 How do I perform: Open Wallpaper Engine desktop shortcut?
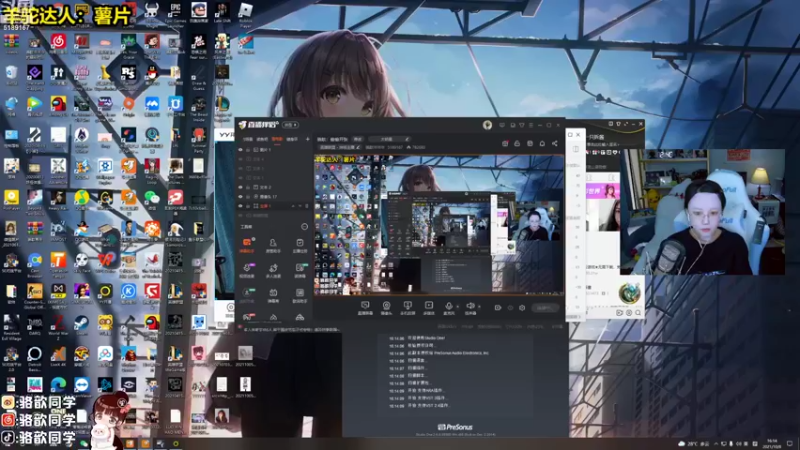[105, 169]
